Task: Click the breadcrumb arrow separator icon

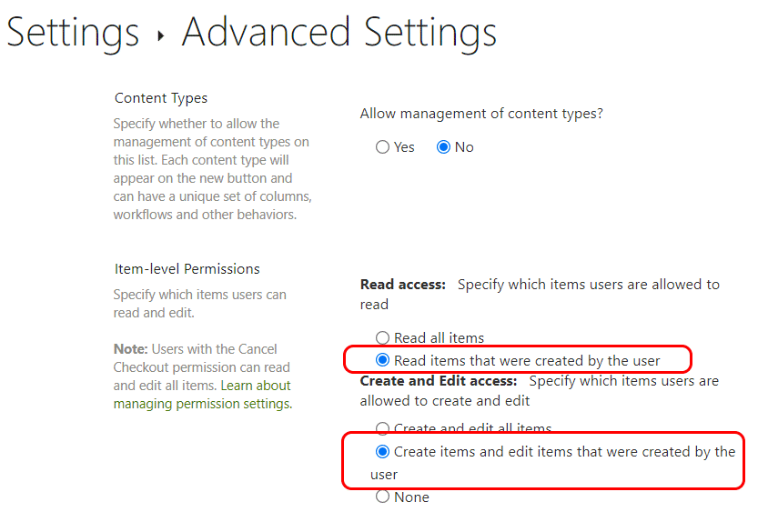Action: pyautogui.click(x=161, y=36)
